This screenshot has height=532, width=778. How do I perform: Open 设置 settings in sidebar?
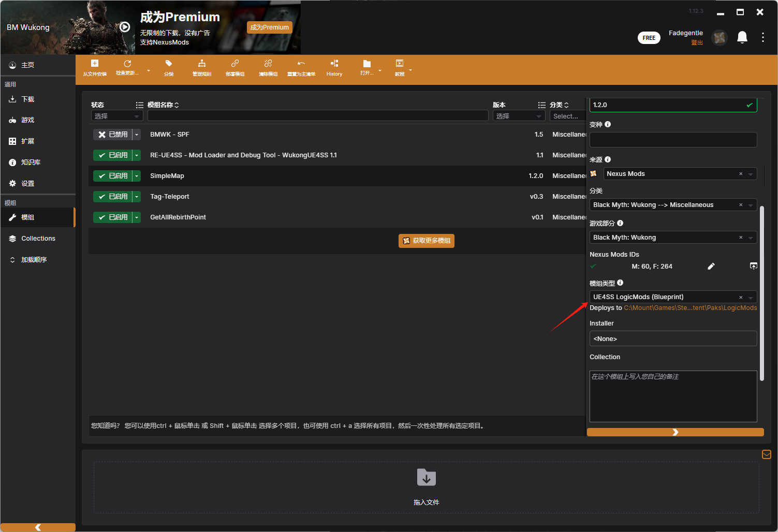pos(38,184)
